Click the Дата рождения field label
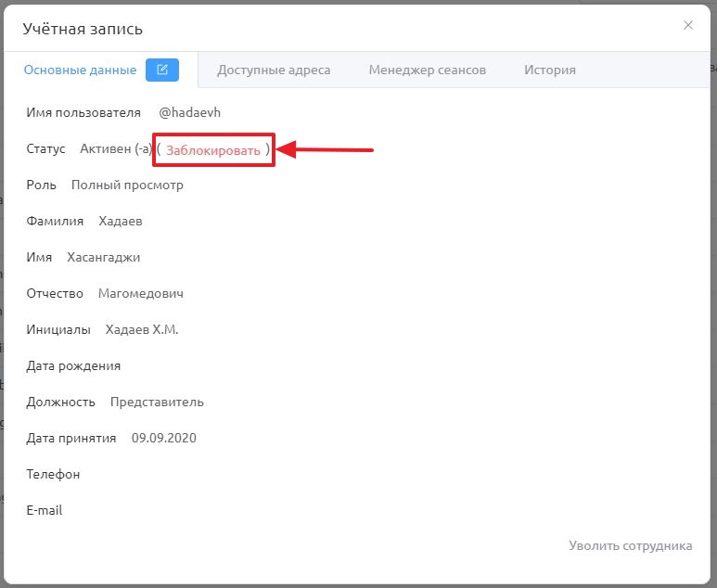Viewport: 717px width, 588px height. pos(73,365)
